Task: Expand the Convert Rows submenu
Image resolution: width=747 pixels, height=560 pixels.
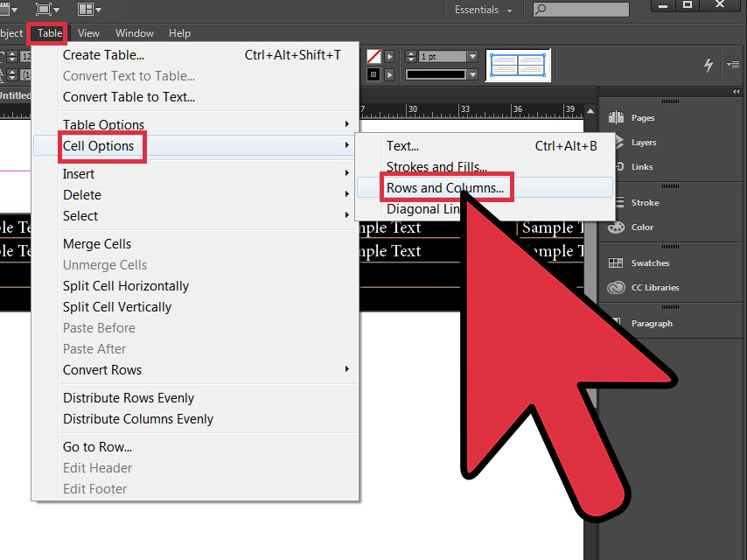Action: pyautogui.click(x=195, y=369)
